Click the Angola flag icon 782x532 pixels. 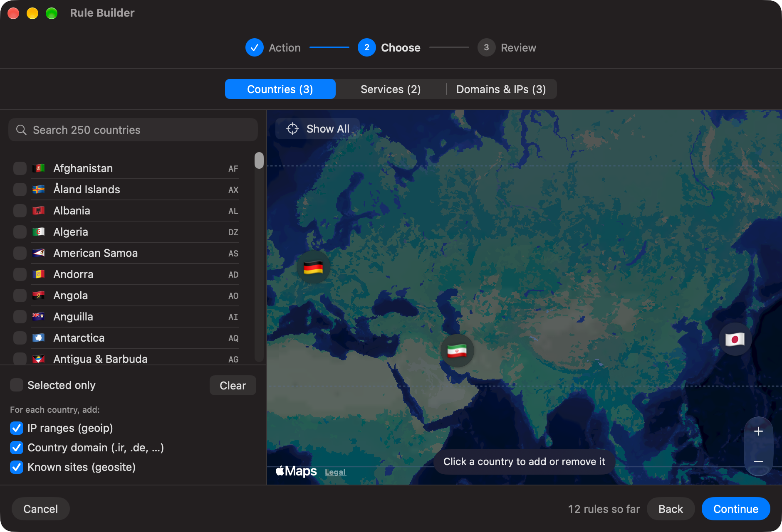(39, 296)
